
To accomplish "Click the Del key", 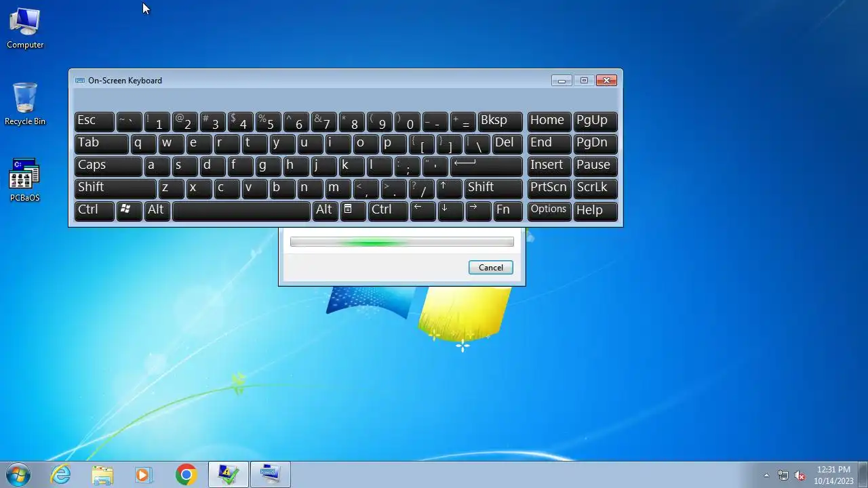I will click(507, 143).
